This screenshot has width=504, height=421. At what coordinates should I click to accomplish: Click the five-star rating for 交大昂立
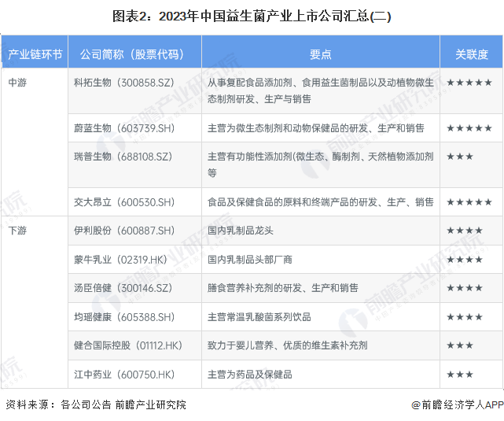pyautogui.click(x=469, y=202)
